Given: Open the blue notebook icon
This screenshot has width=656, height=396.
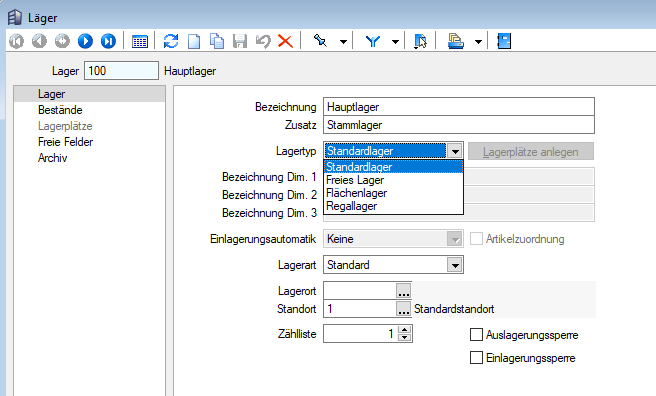Looking at the screenshot, I should click(504, 41).
